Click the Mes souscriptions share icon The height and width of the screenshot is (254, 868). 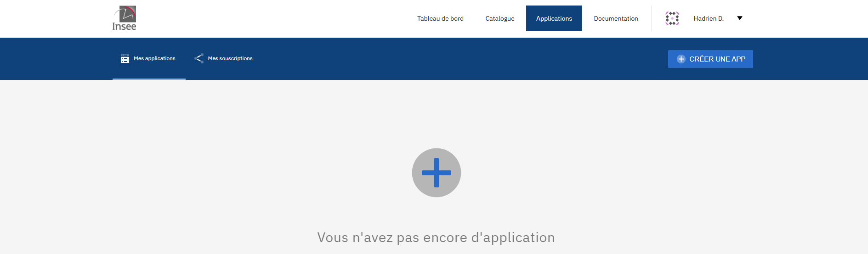199,58
